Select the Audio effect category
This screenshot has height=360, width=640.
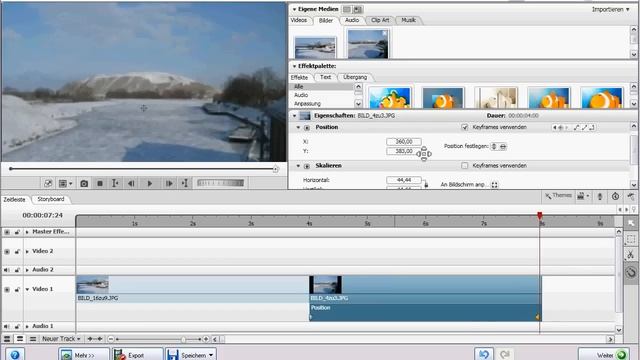(x=322, y=95)
